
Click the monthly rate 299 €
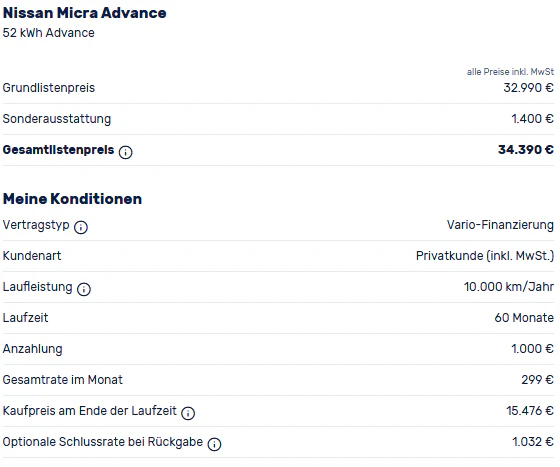538,380
